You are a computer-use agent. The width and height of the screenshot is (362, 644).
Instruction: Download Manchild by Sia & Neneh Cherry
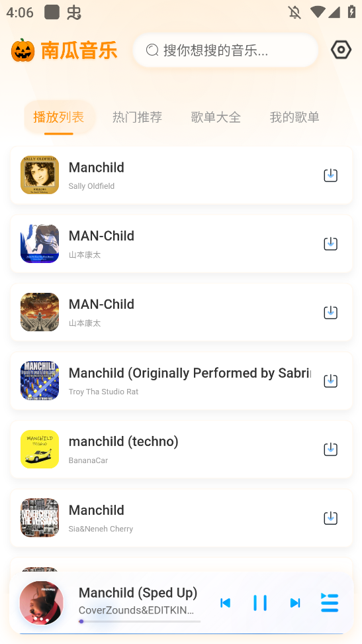coord(330,518)
